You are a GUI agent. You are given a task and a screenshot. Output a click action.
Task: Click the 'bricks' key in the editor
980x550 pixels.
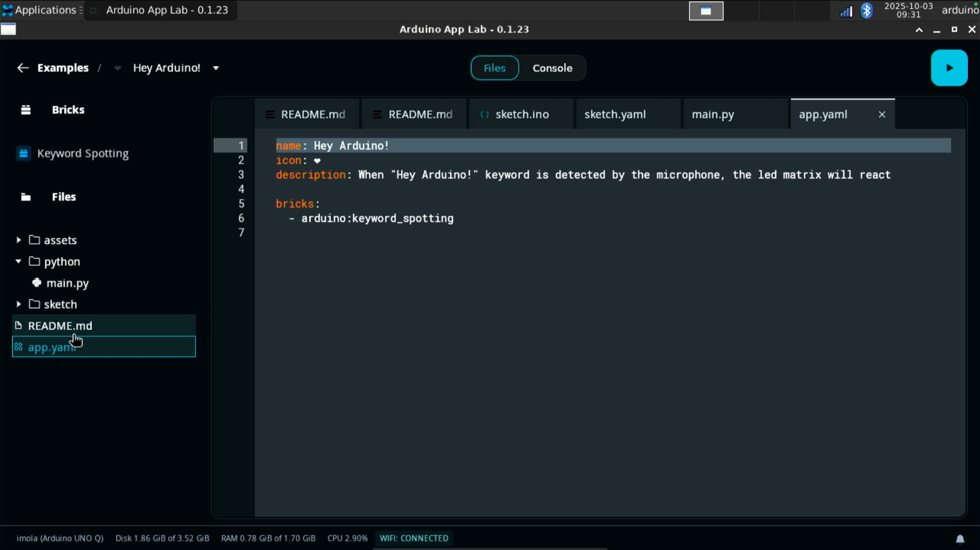[295, 204]
